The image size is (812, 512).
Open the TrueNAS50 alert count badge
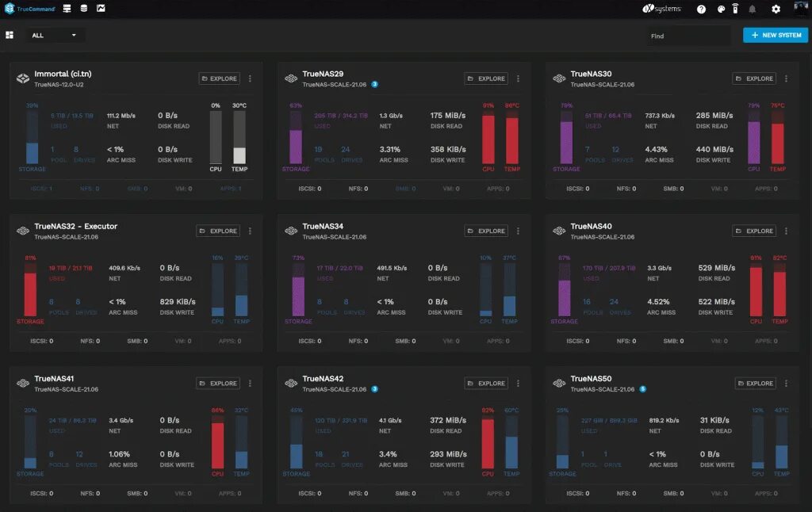point(642,389)
